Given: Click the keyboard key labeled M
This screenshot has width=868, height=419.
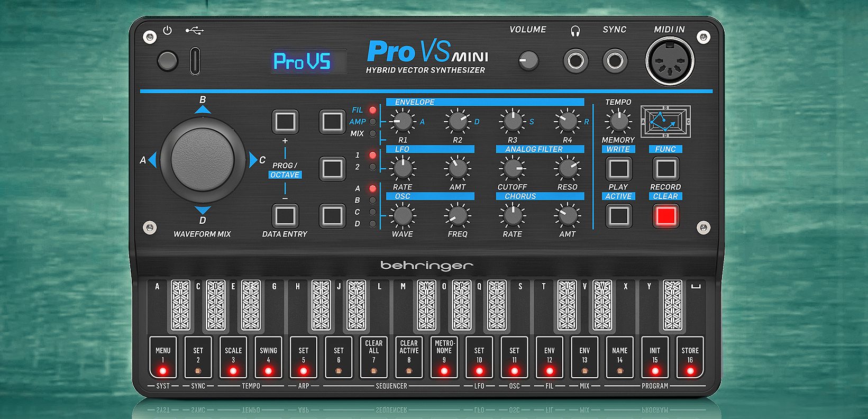Looking at the screenshot, I should click(404, 307).
